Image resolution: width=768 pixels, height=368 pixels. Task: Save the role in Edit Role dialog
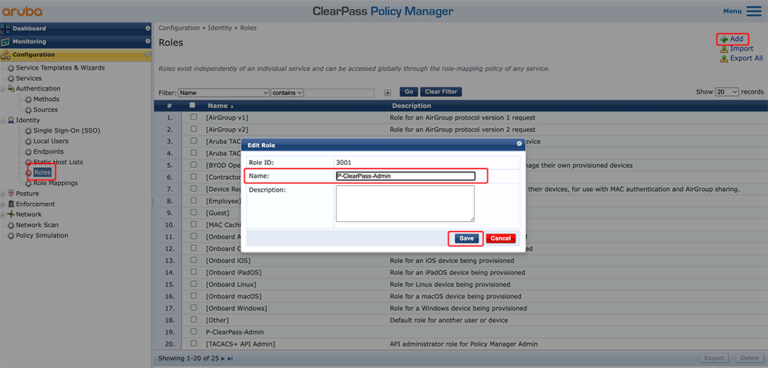466,238
